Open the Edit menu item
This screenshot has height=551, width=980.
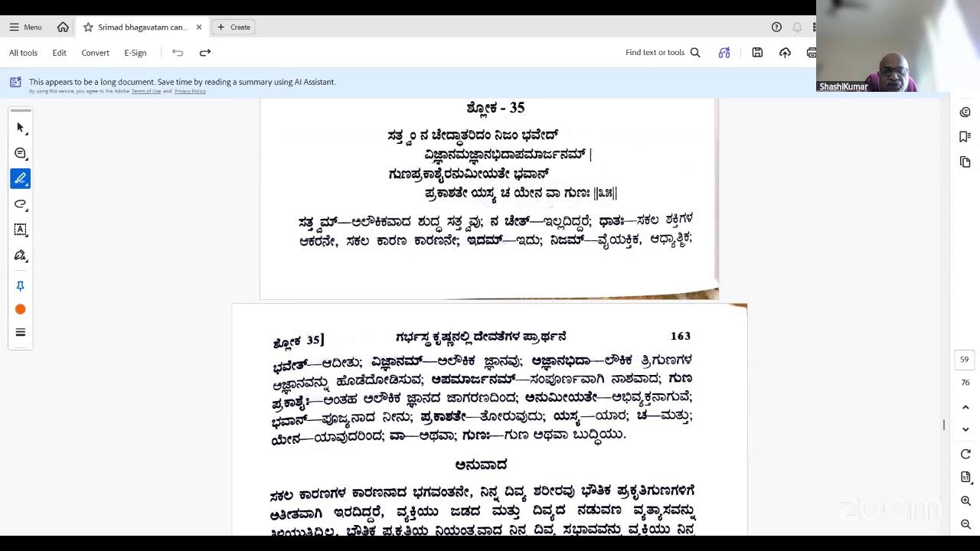(59, 53)
